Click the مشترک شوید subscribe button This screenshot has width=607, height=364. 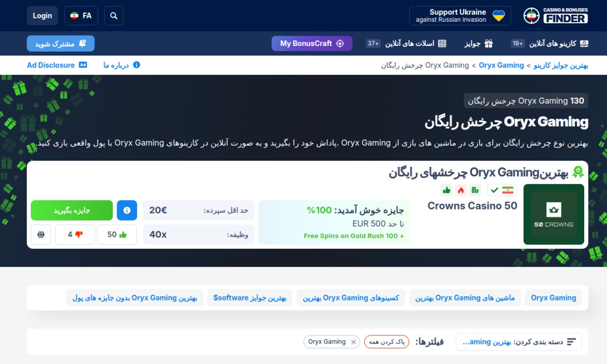click(61, 44)
